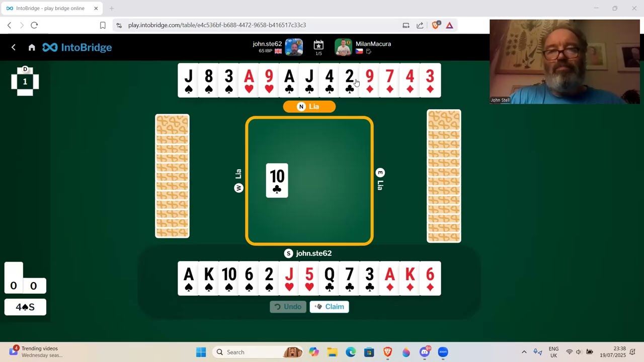Open the board calendar 1/5 icon
The image size is (644, 362).
tap(318, 47)
